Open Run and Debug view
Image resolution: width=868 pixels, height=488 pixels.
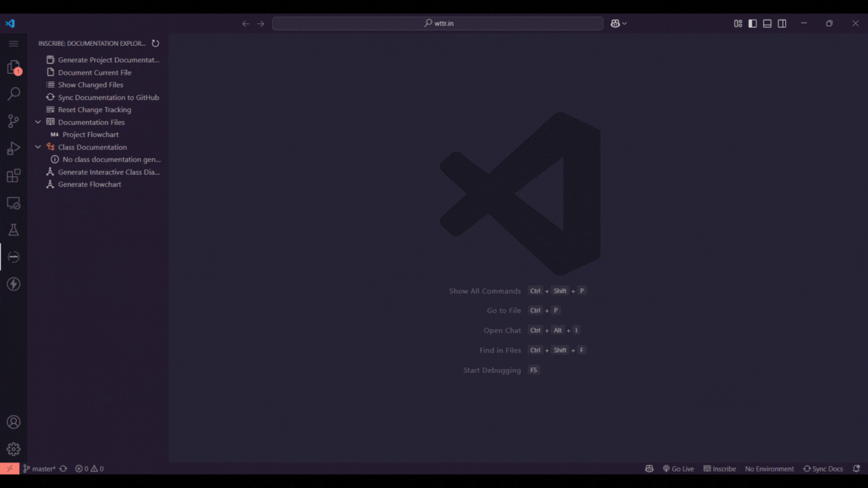tap(14, 148)
